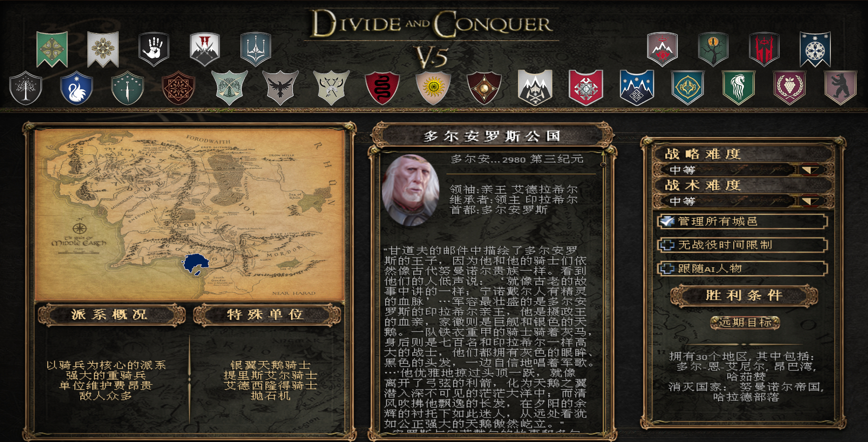Click the blue territory on the map
The height and width of the screenshot is (442, 868).
195,263
